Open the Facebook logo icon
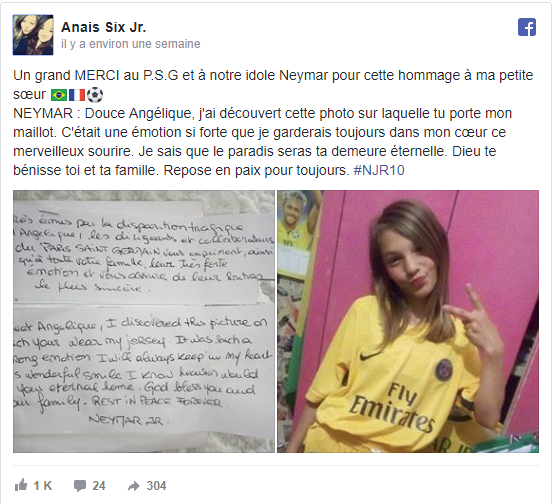The width and height of the screenshot is (554, 504). coord(526,27)
